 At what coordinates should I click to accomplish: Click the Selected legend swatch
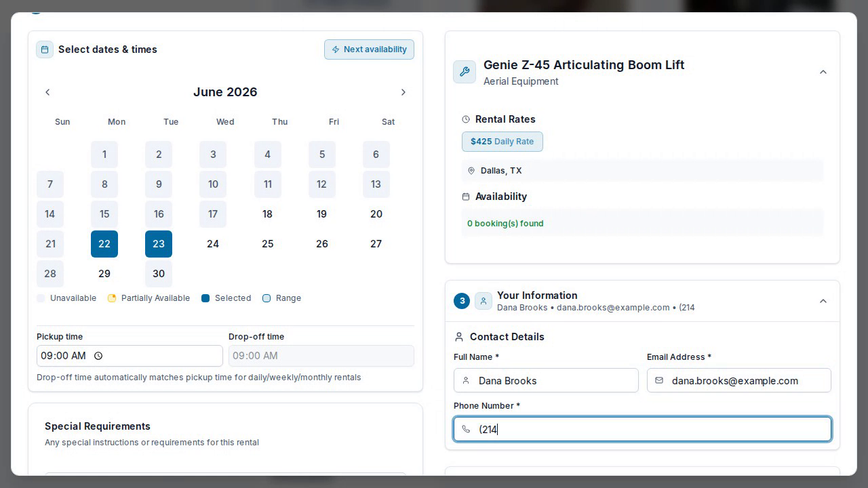[x=205, y=298]
